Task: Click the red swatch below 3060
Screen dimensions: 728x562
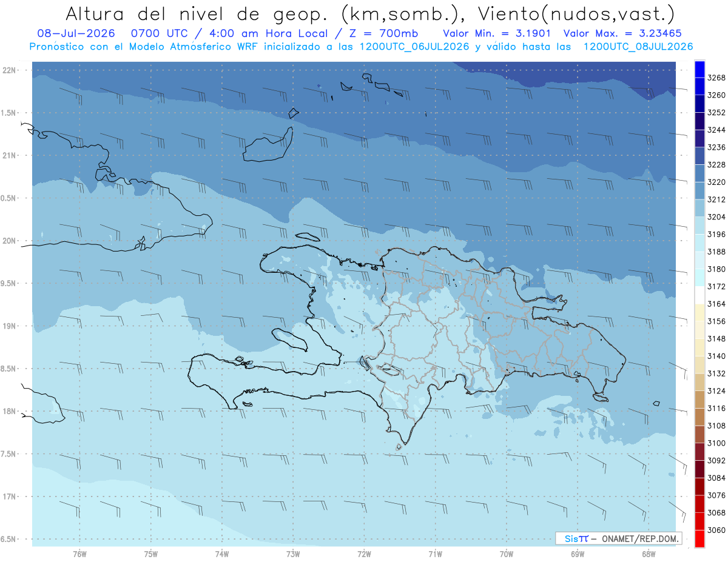Action: [x=699, y=538]
